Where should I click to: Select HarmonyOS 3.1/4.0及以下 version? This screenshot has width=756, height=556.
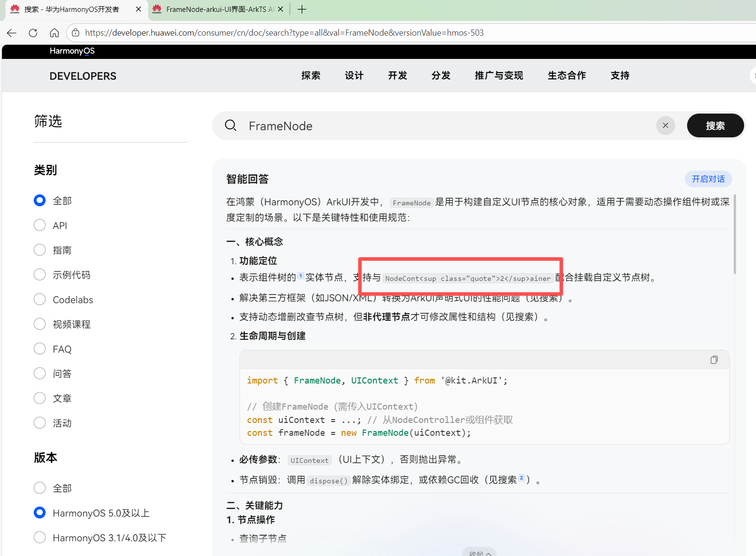coord(40,537)
